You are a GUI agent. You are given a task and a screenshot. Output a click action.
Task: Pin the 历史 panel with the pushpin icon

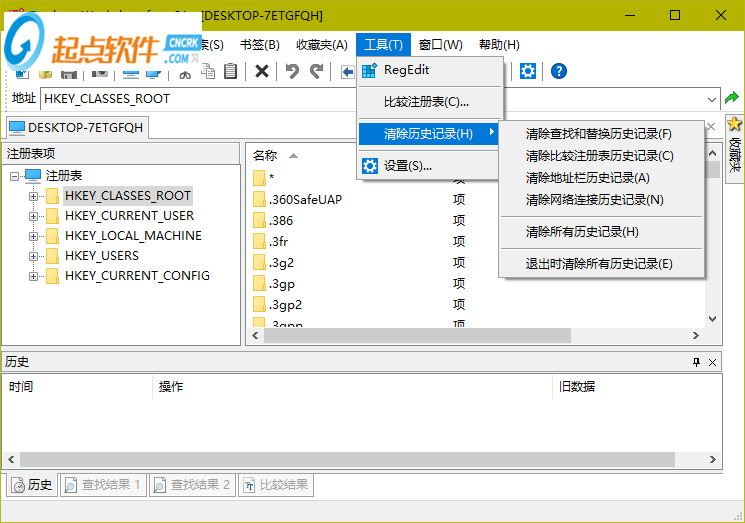coord(697,362)
